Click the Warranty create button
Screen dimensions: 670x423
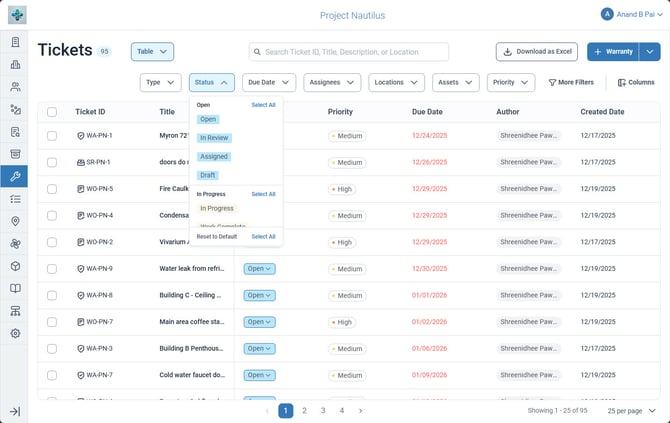click(x=613, y=52)
